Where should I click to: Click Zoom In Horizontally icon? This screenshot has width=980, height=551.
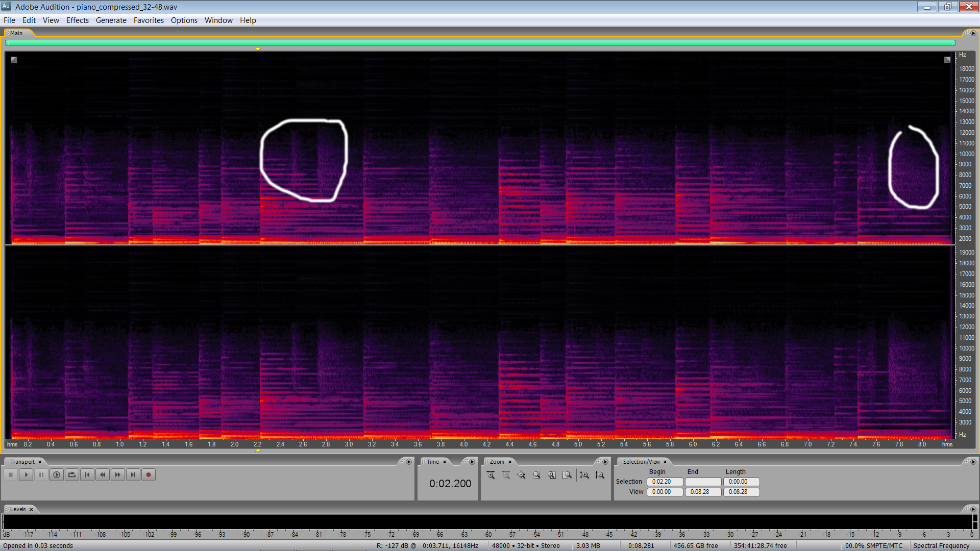click(491, 475)
